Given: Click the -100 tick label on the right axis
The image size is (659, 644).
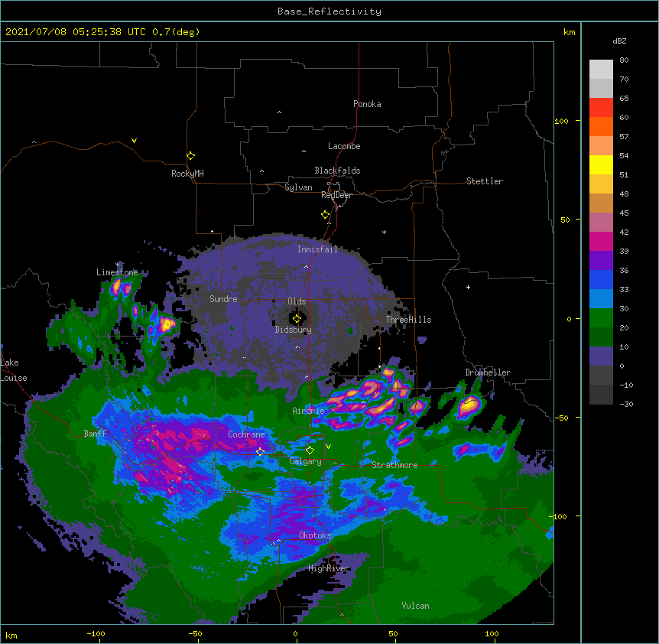Looking at the screenshot, I should pyautogui.click(x=559, y=516).
